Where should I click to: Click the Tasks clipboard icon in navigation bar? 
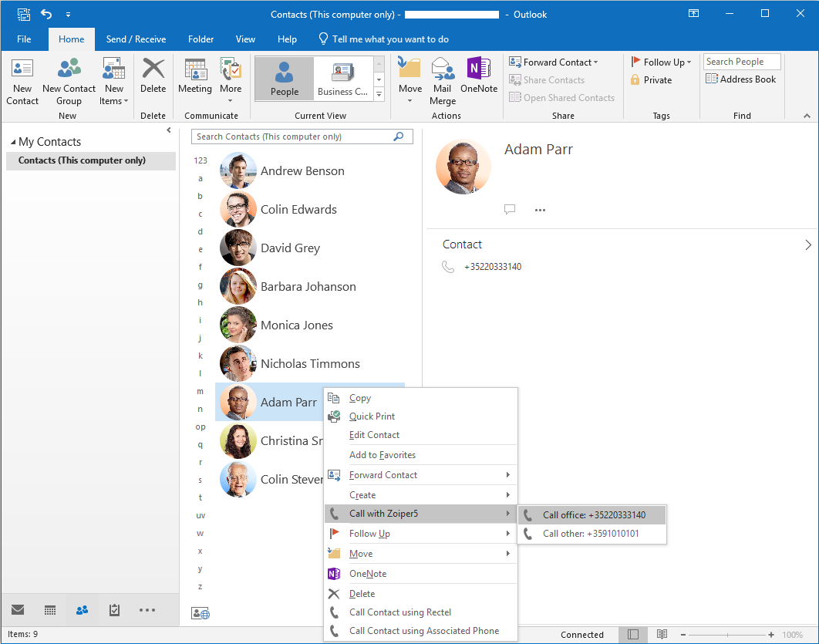pyautogui.click(x=114, y=610)
